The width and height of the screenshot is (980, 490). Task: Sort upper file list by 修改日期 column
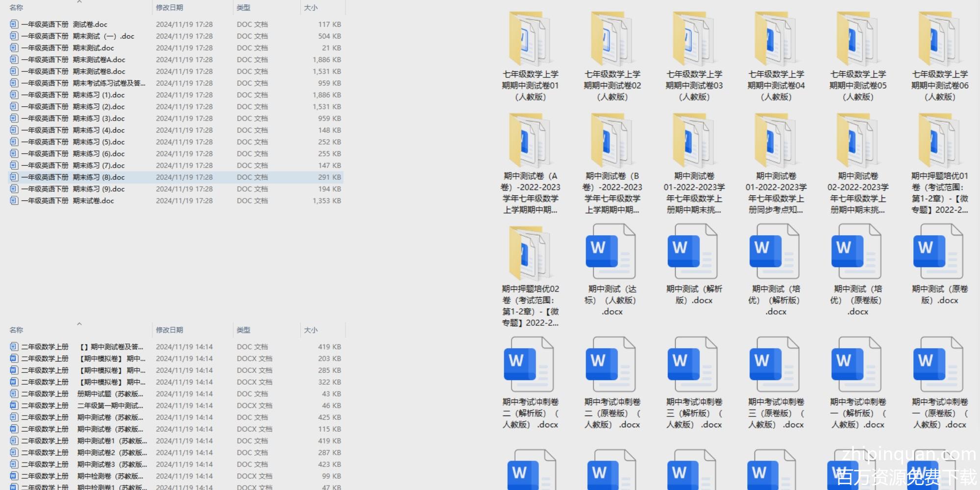click(x=170, y=8)
